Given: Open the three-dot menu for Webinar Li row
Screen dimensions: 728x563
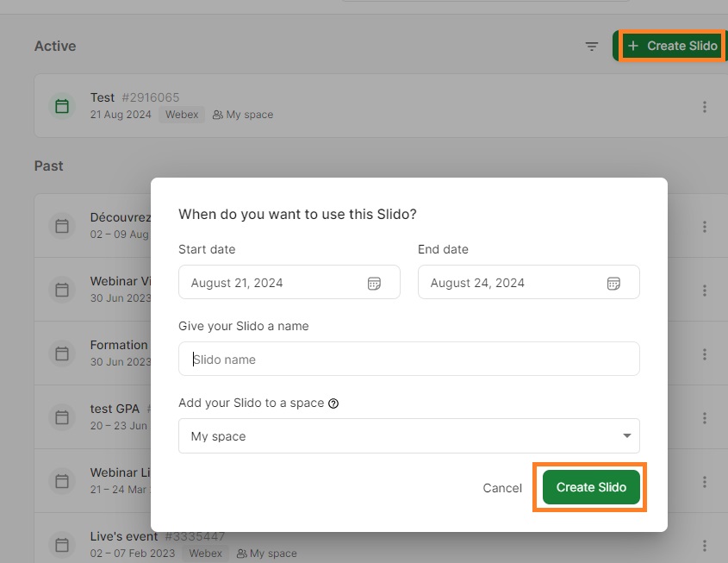Looking at the screenshot, I should pos(705,482).
